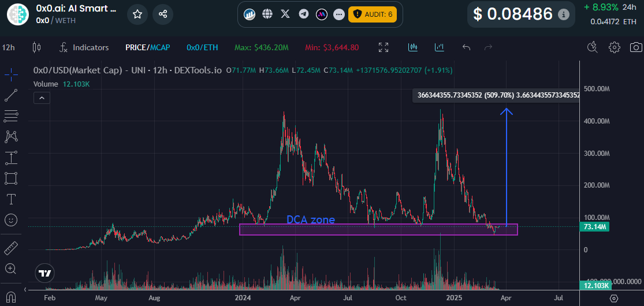Select the trend line drawing tool
Viewport: 644px width, 306px height.
10,95
